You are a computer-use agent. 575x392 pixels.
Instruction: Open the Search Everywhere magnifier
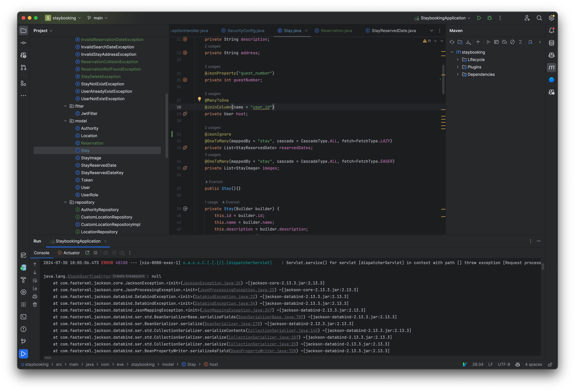(539, 18)
